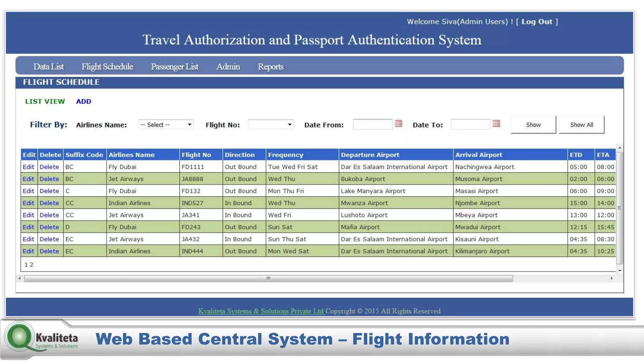This screenshot has height=362, width=644.
Task: Delete the JA341 flight row
Action: [49, 215]
